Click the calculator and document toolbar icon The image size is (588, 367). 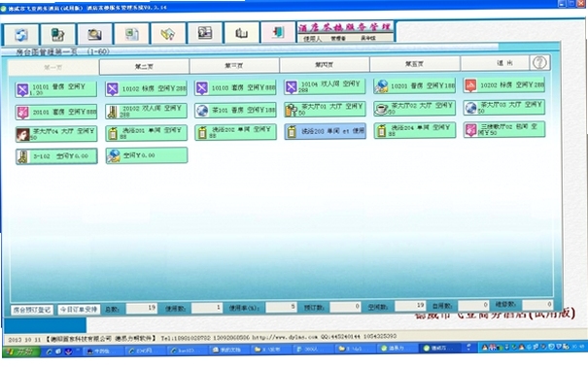[x=57, y=34]
